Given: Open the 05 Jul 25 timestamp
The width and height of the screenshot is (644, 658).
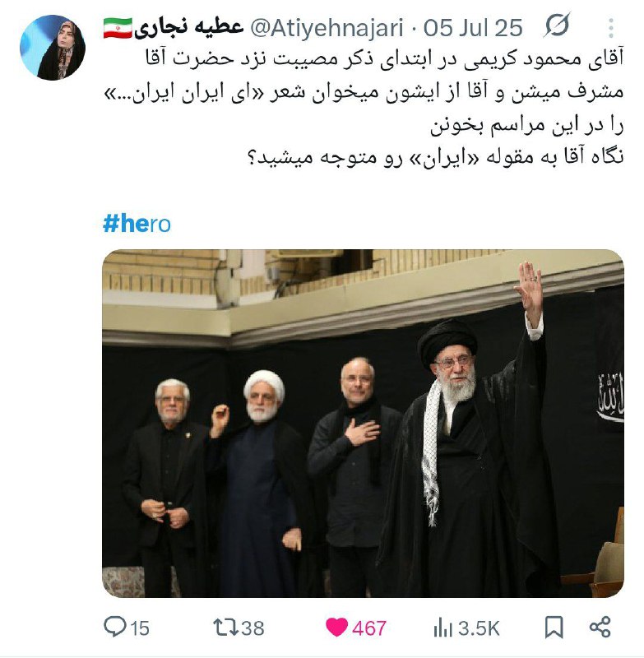Looking at the screenshot, I should click(x=473, y=28).
